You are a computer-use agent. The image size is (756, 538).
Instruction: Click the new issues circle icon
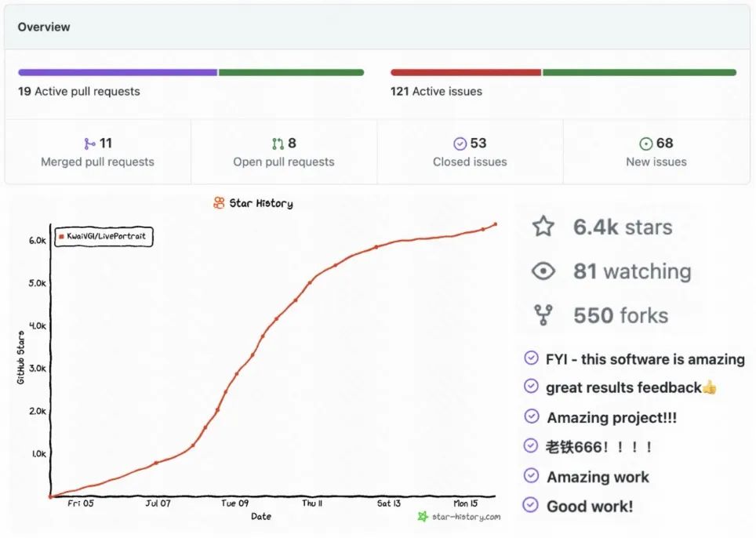[x=647, y=144]
